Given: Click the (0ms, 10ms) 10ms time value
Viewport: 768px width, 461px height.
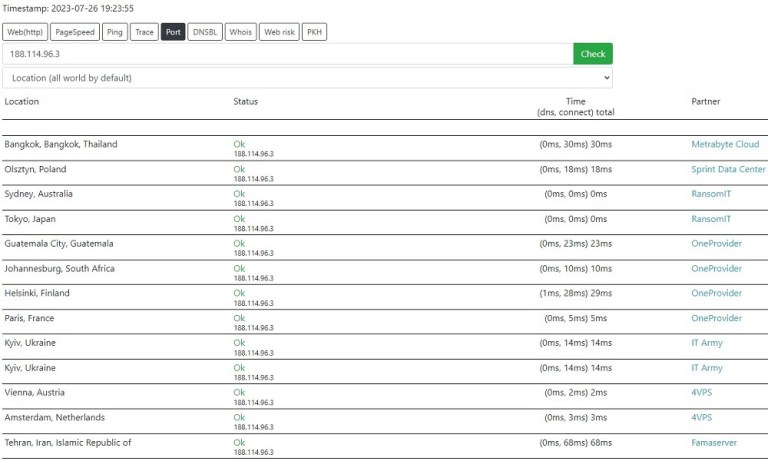Looking at the screenshot, I should pyautogui.click(x=576, y=268).
